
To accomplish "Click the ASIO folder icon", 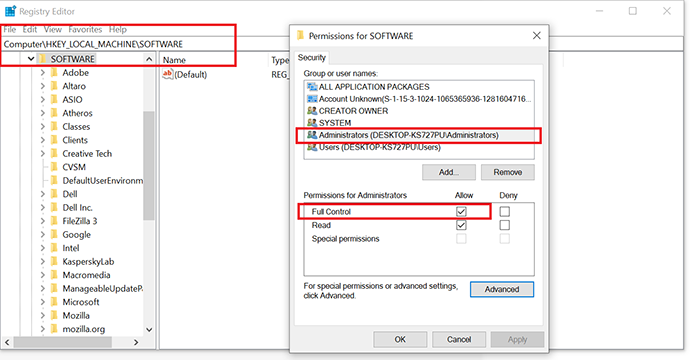I will (x=54, y=99).
